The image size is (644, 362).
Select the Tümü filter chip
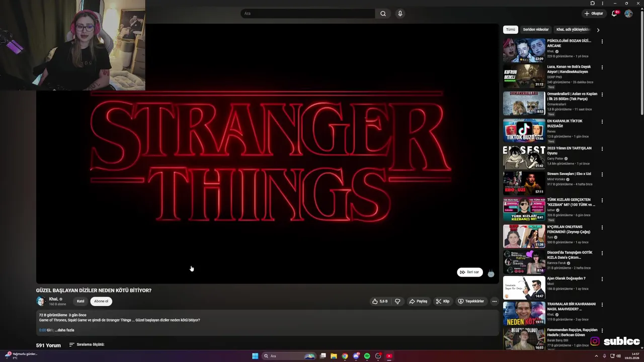pos(511,30)
